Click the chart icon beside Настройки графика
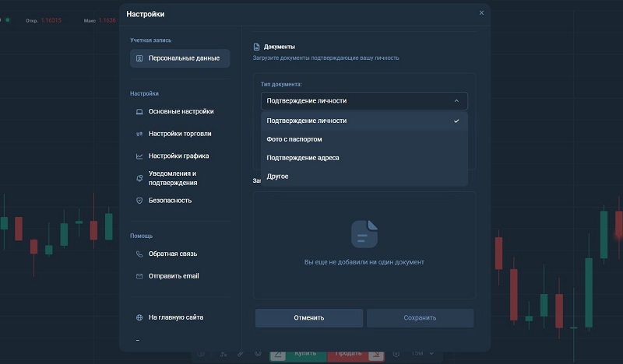 (139, 156)
